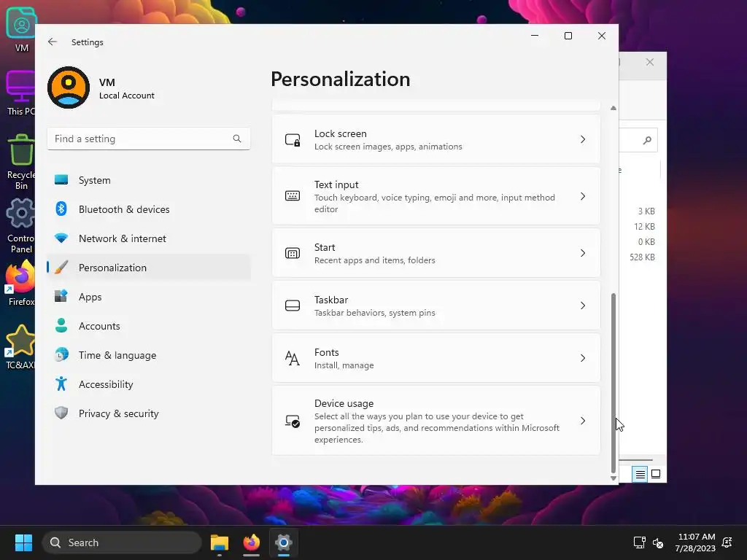Open Privacy & security settings
747x560 pixels.
point(149,413)
